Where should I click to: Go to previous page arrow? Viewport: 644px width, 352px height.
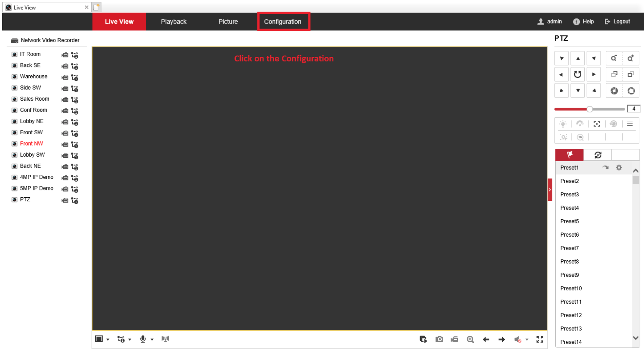pyautogui.click(x=486, y=339)
